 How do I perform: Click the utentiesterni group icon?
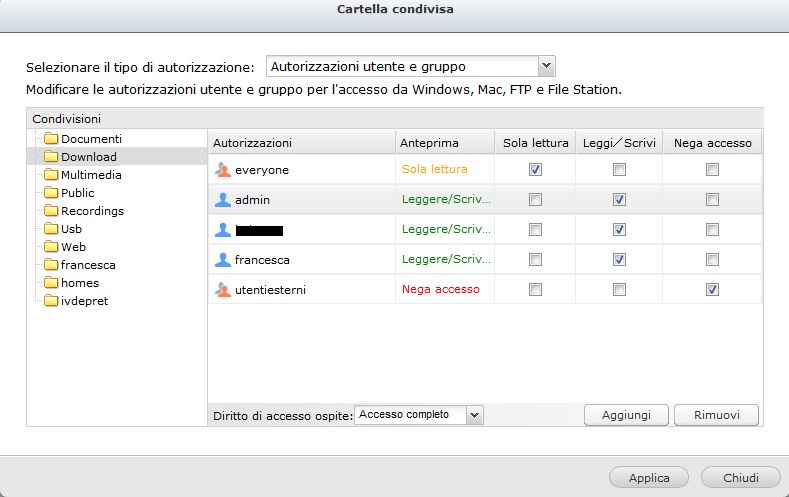click(x=222, y=290)
